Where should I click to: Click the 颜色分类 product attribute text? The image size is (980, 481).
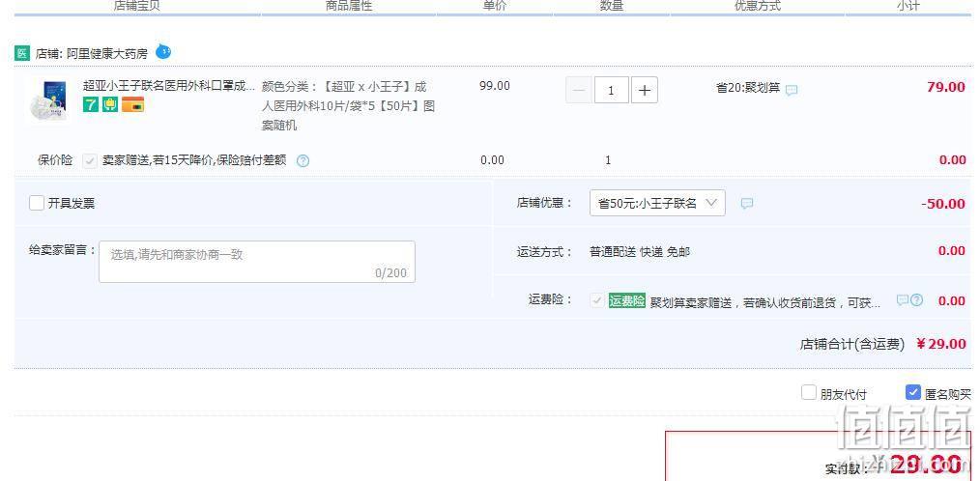point(348,105)
